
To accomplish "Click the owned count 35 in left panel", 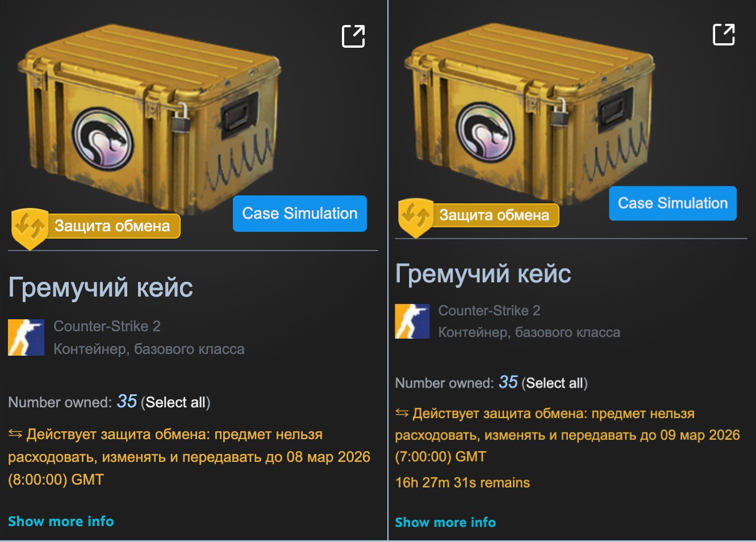I will [127, 401].
